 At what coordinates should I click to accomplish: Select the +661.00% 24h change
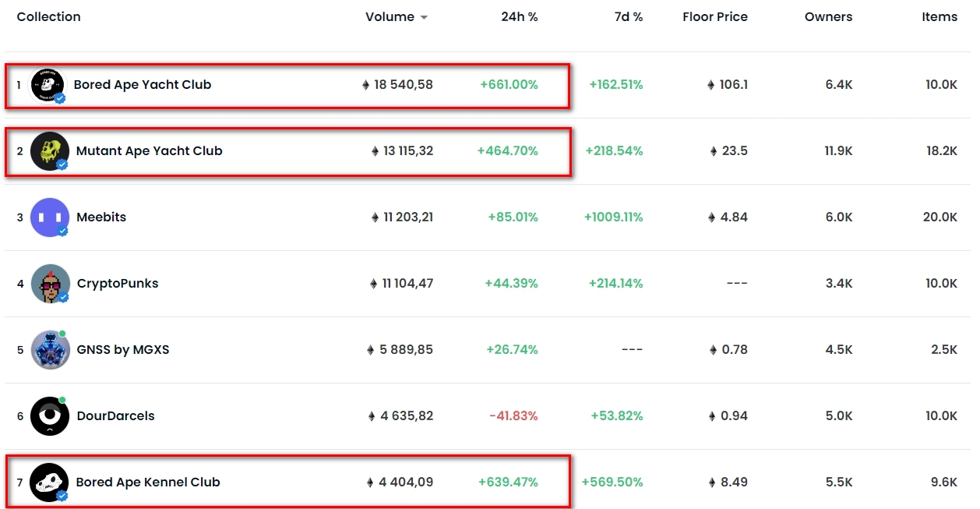click(x=509, y=84)
